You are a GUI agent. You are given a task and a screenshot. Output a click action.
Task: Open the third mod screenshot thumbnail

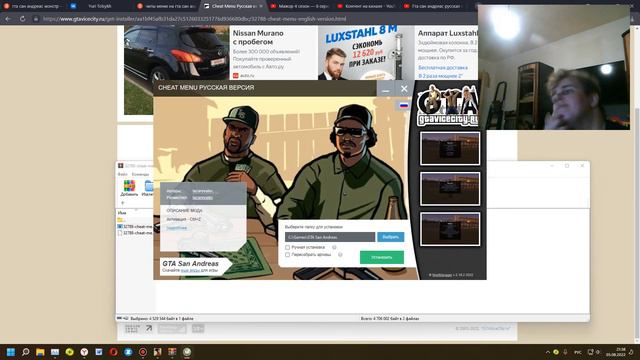pyautogui.click(x=450, y=229)
